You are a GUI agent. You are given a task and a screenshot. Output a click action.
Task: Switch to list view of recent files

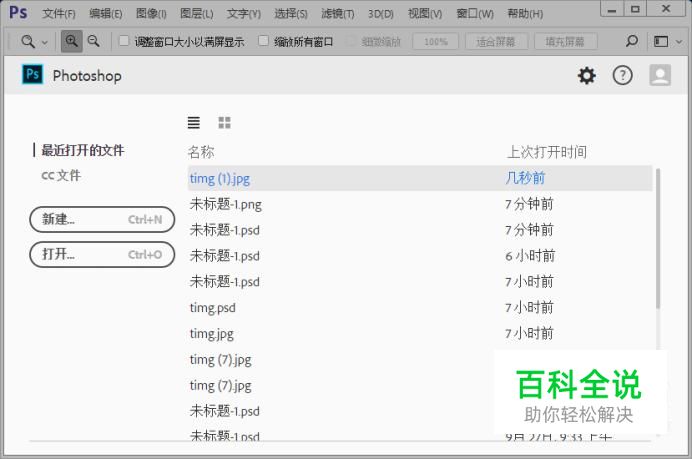pos(194,122)
